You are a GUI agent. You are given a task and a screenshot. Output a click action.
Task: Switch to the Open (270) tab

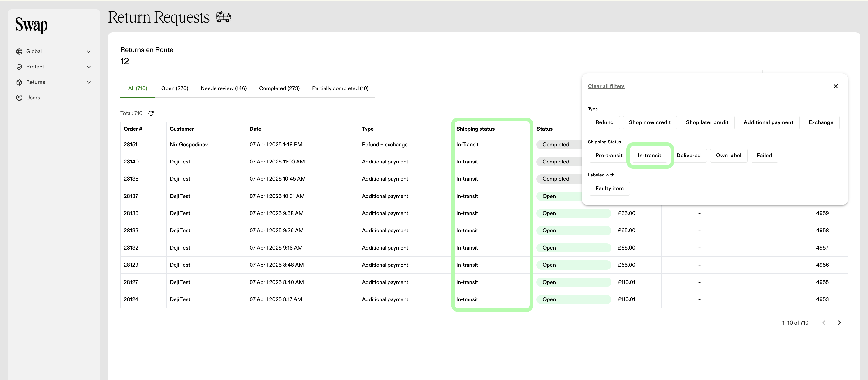(175, 88)
